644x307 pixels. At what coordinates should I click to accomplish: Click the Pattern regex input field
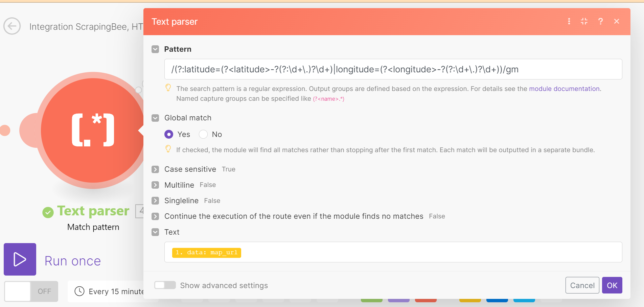click(x=393, y=69)
